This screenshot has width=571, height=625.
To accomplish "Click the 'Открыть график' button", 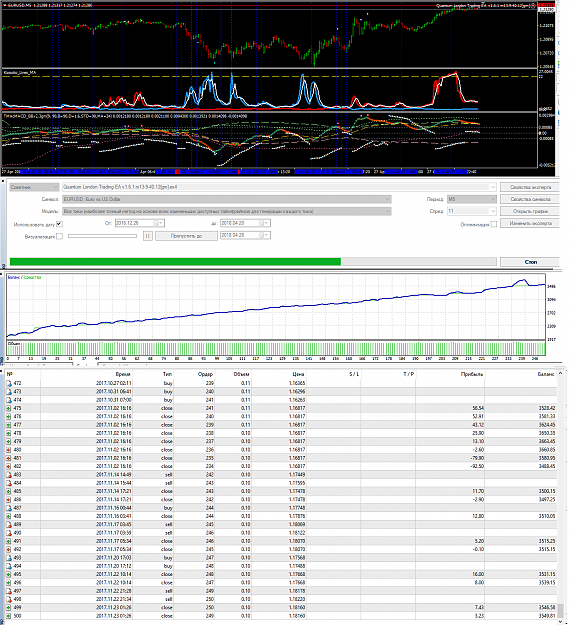I will tap(530, 211).
